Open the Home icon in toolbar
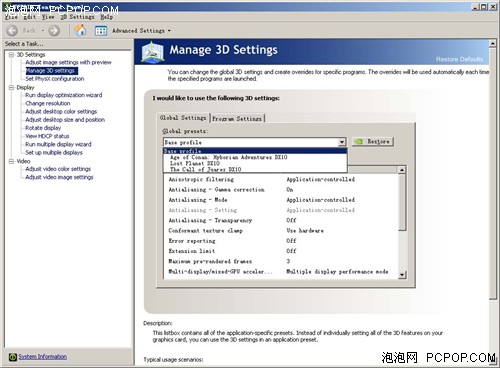 click(x=80, y=31)
